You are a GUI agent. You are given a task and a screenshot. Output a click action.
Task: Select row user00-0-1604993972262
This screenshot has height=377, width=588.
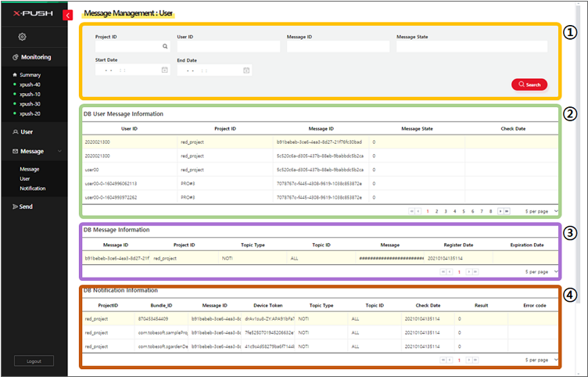tap(321, 197)
